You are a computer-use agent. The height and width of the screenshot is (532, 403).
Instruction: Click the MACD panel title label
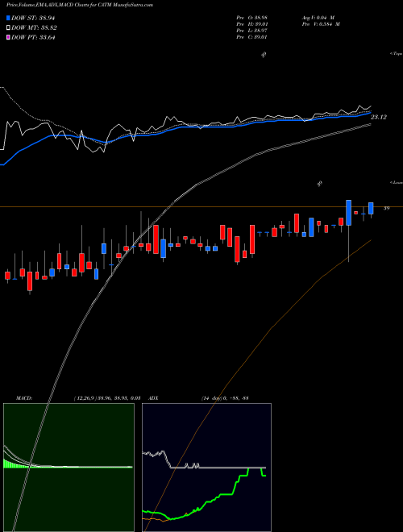coord(23,398)
